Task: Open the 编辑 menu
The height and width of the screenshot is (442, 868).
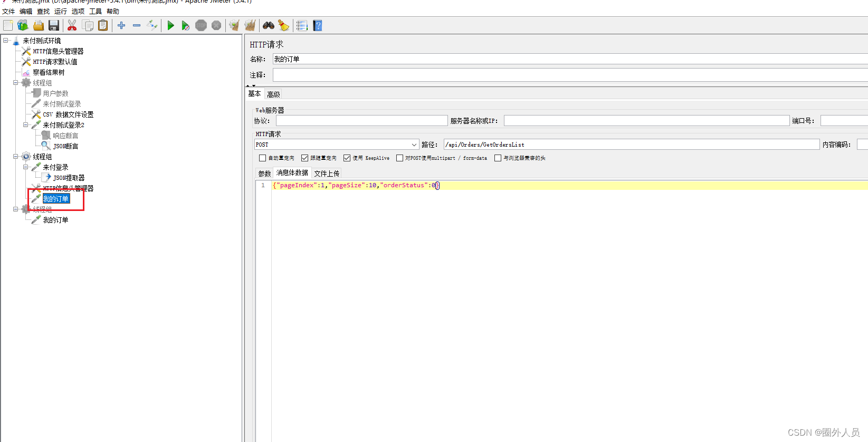Action: point(26,11)
